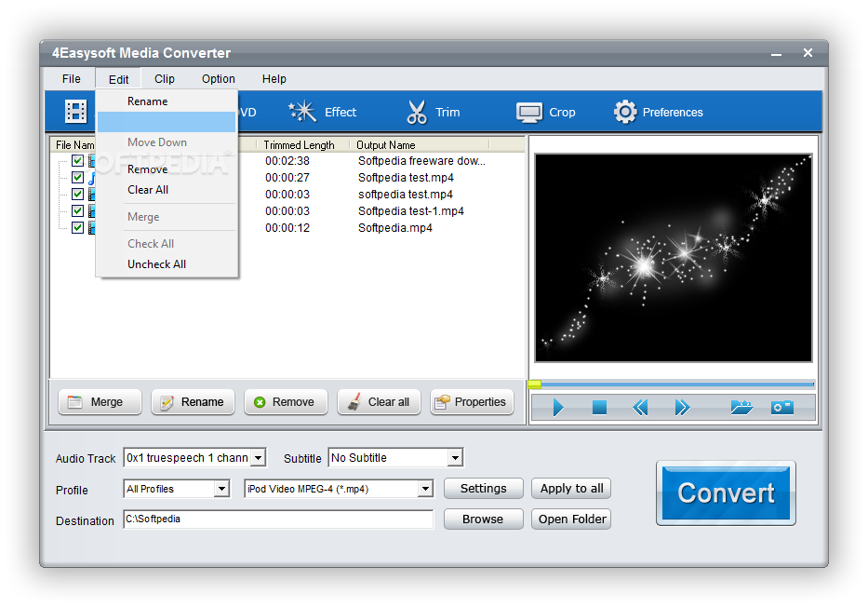
Task: Open the Help menu
Action: pyautogui.click(x=274, y=78)
